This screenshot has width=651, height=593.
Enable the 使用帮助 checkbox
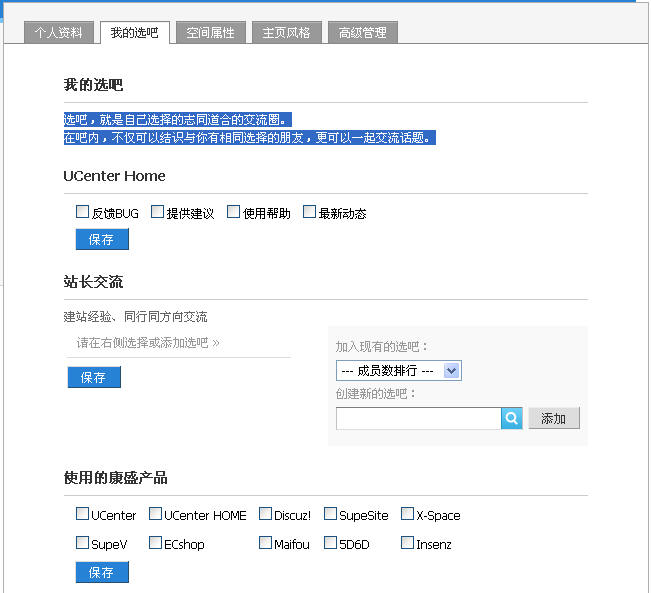pyautogui.click(x=234, y=212)
